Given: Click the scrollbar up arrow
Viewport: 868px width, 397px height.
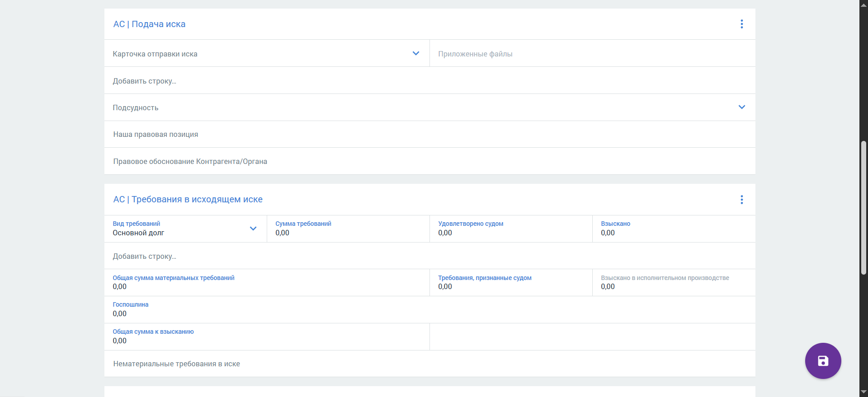Looking at the screenshot, I should tap(863, 5).
